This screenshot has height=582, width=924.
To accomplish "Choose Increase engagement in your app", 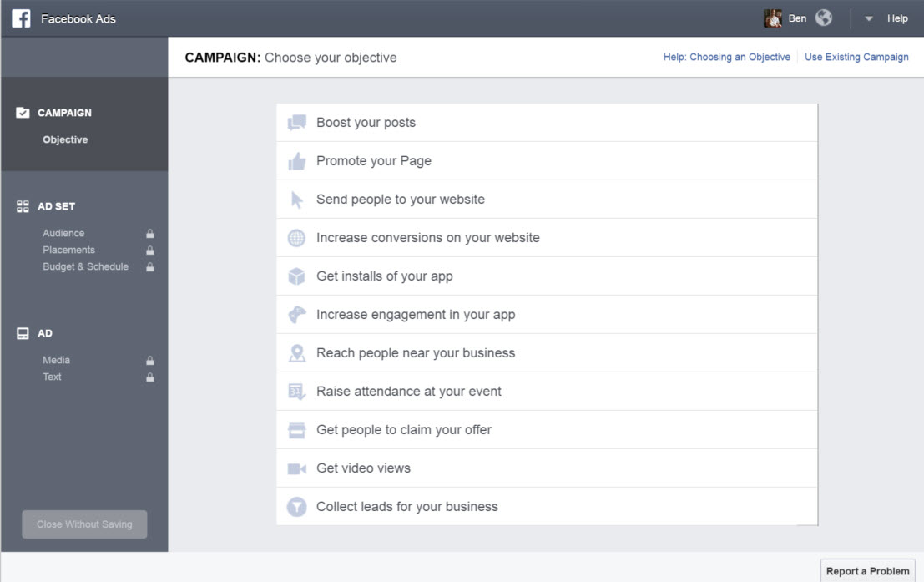I will point(547,314).
